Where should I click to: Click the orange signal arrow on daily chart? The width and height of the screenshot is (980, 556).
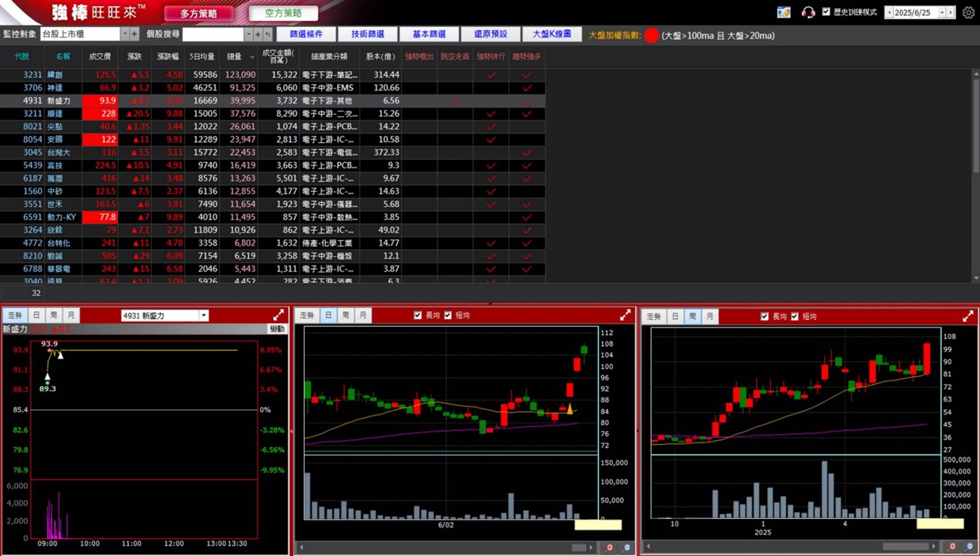[569, 409]
